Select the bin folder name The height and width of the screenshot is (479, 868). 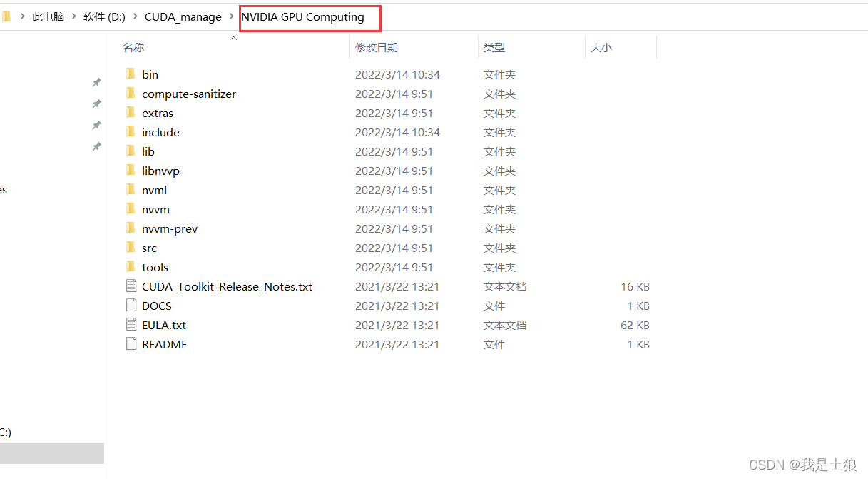click(x=150, y=74)
